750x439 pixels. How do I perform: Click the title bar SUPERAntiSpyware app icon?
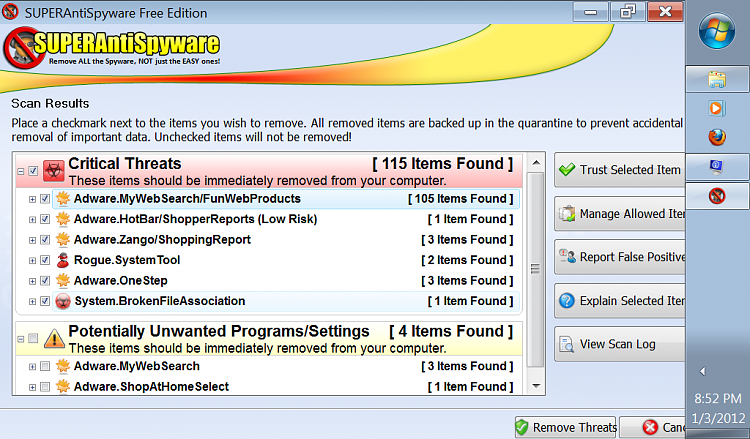[x=10, y=11]
